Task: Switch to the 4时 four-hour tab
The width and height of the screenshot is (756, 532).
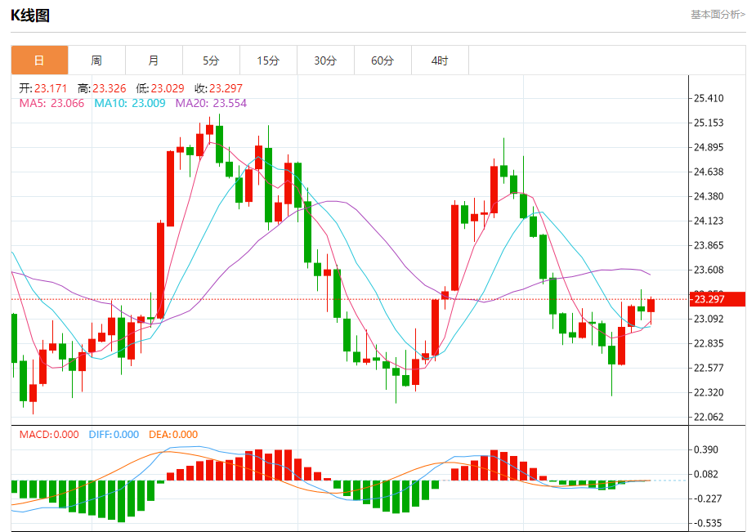Action: click(x=440, y=60)
